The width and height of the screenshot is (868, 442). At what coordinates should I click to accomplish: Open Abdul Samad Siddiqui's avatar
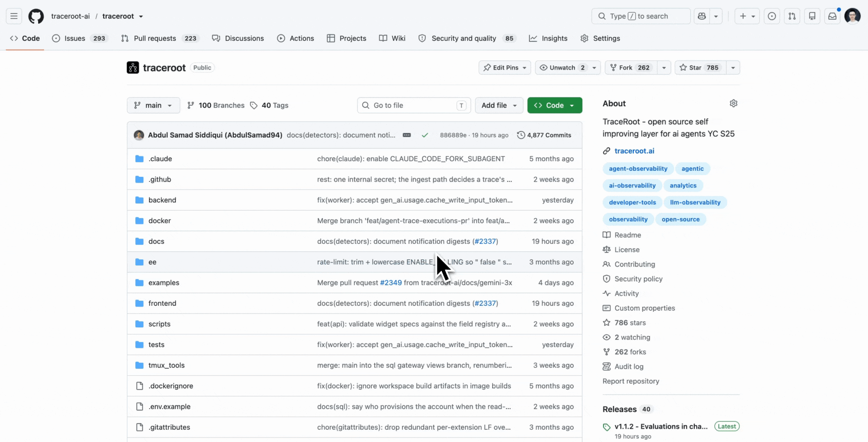pyautogui.click(x=139, y=135)
